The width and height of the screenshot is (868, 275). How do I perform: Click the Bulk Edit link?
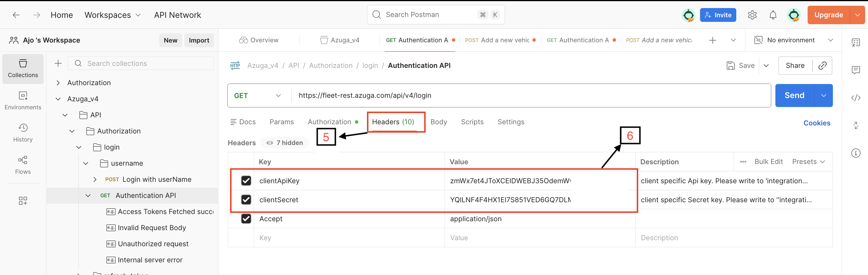[768, 162]
